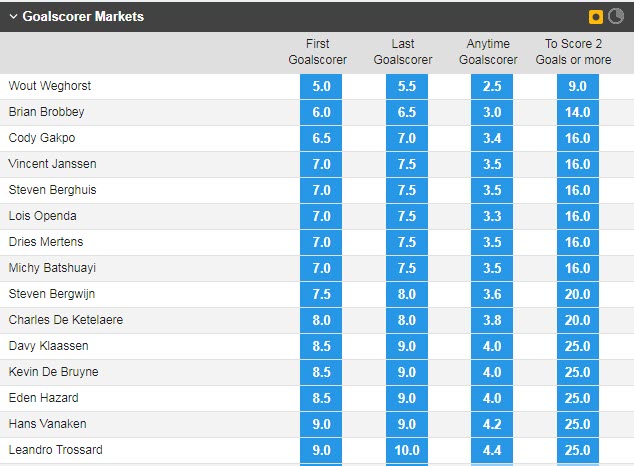Image resolution: width=634 pixels, height=466 pixels.
Task: Select Wout Weghorst first goalscorer odds 5.0
Action: coord(321,87)
